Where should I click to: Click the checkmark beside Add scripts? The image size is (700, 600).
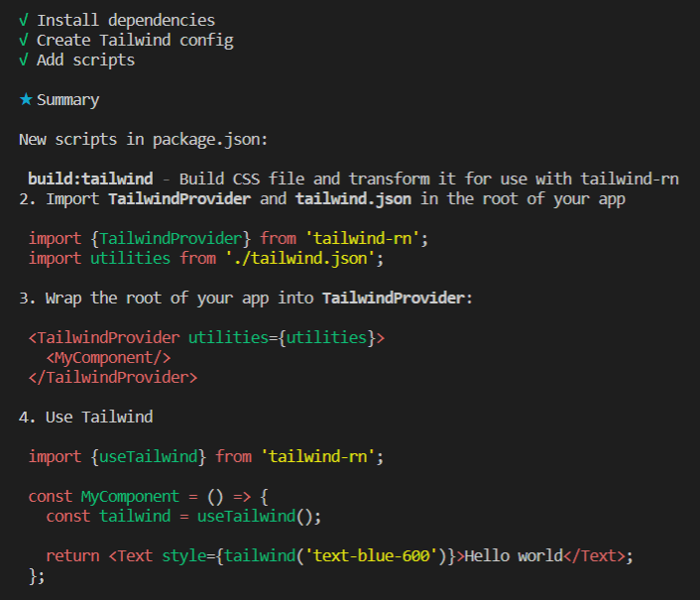tap(23, 60)
